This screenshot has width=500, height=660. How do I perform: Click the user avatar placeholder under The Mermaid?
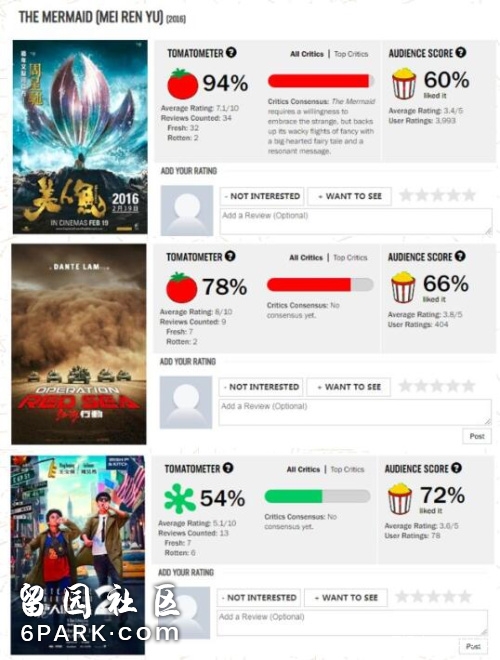[x=187, y=210]
